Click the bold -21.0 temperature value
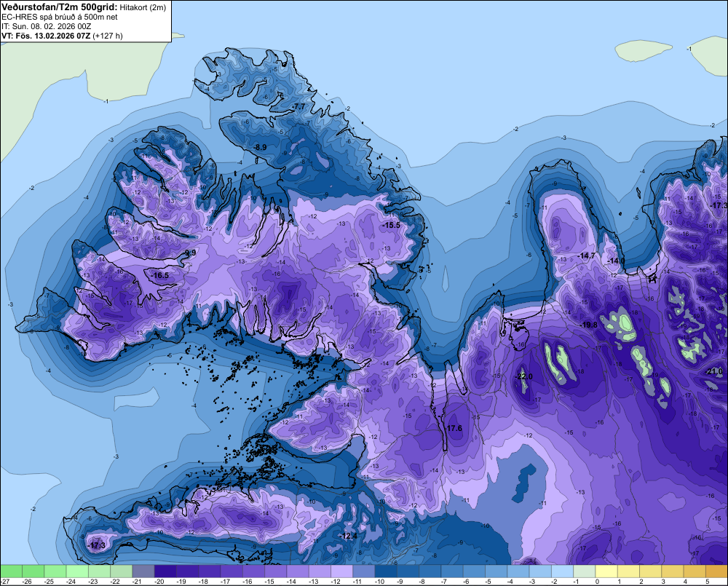 point(715,371)
